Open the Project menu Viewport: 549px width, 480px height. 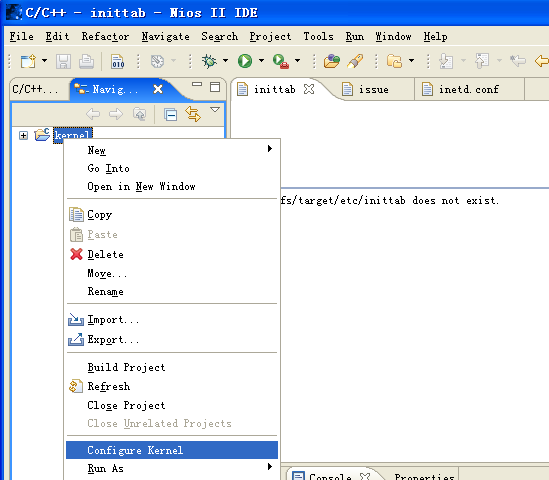pyautogui.click(x=270, y=36)
